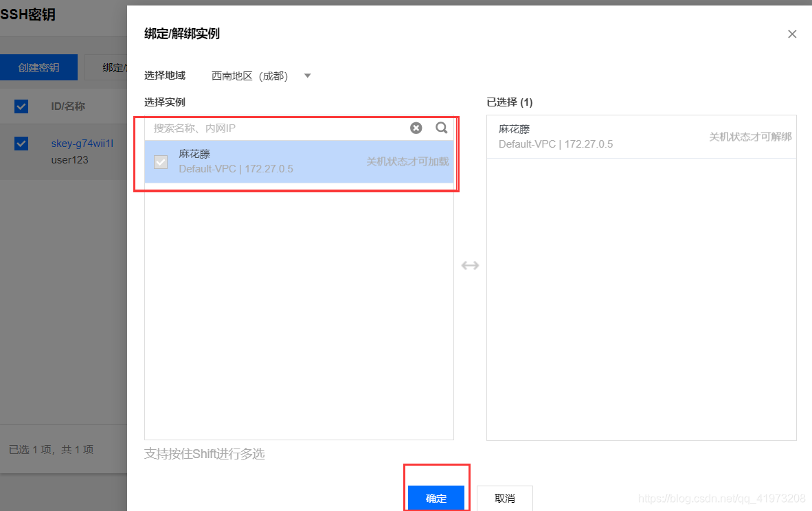
Task: Cancel the dialog with 取消
Action: (505, 498)
